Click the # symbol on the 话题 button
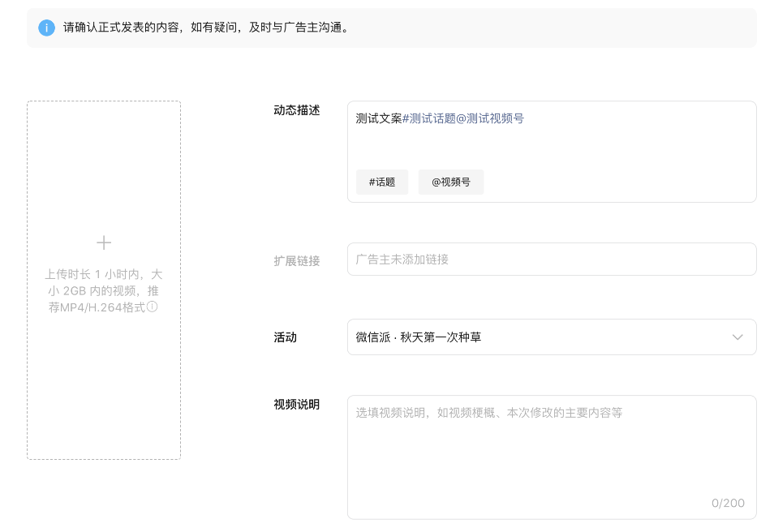Screen dimensions: 774x532 click(371, 182)
